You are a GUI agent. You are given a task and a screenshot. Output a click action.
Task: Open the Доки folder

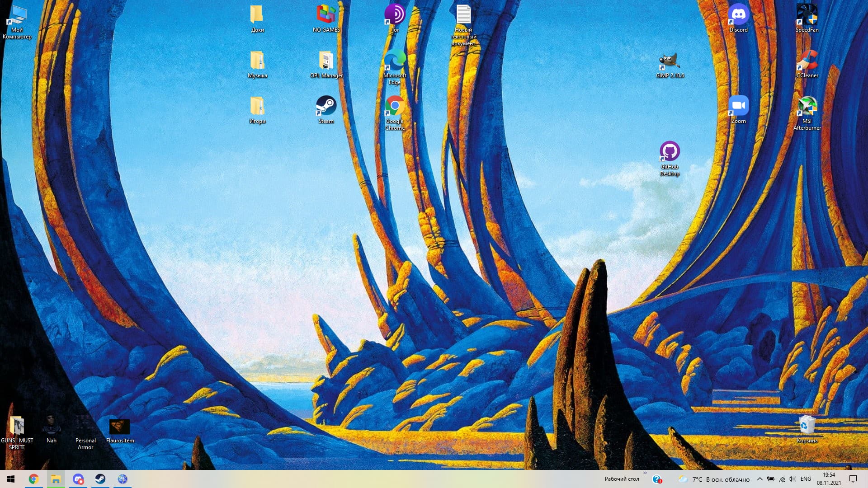257,19
